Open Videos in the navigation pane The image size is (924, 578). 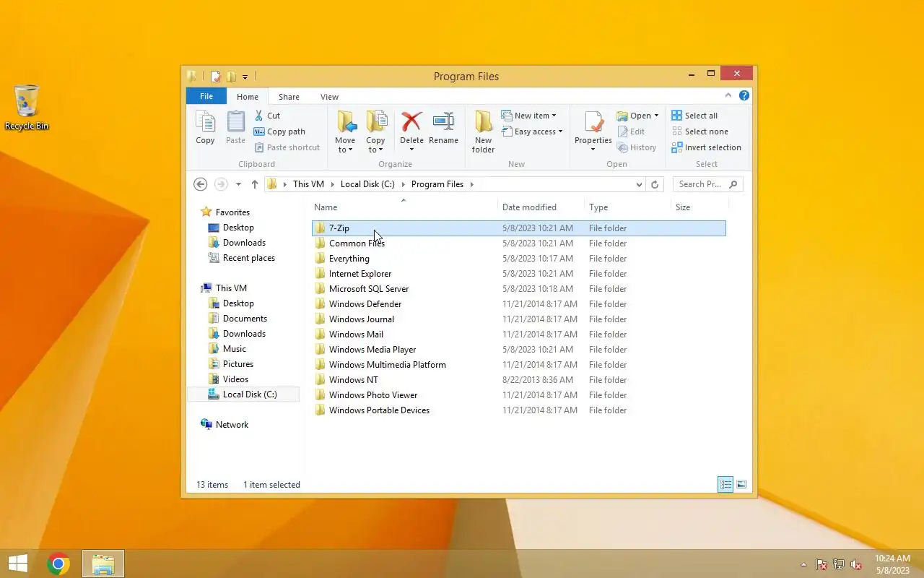coord(235,379)
